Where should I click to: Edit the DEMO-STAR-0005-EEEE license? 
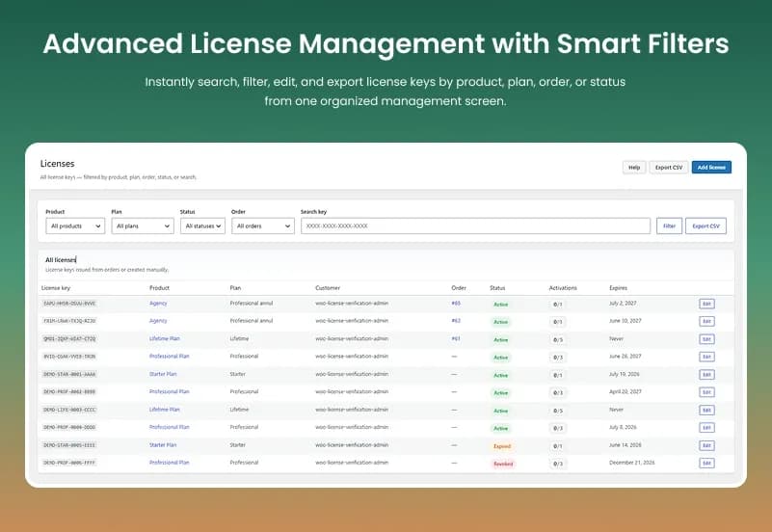point(706,445)
